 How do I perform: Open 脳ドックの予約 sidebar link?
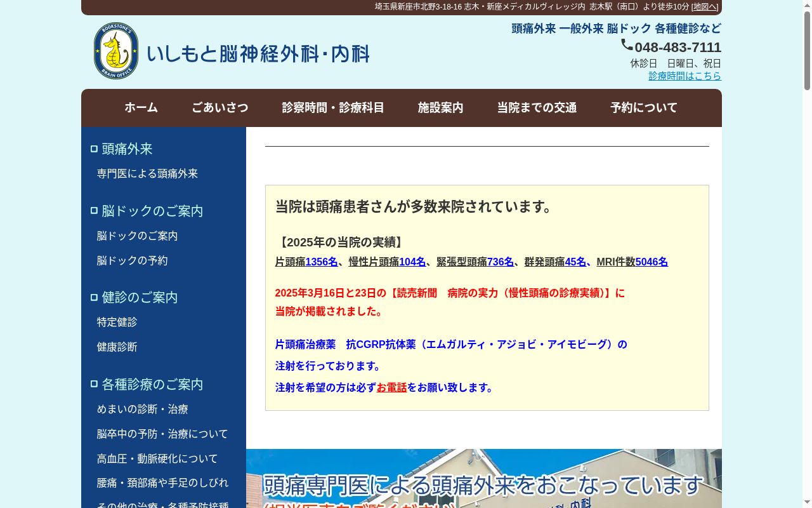coord(132,261)
